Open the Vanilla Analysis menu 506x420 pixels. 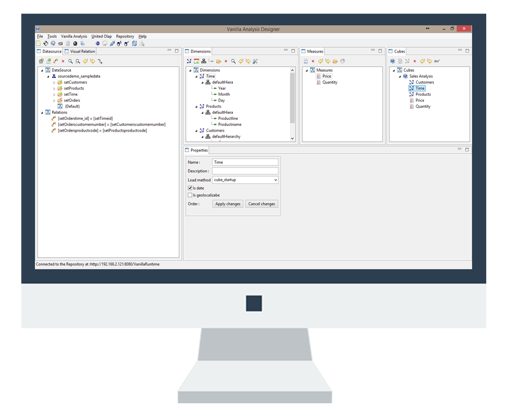pyautogui.click(x=74, y=36)
